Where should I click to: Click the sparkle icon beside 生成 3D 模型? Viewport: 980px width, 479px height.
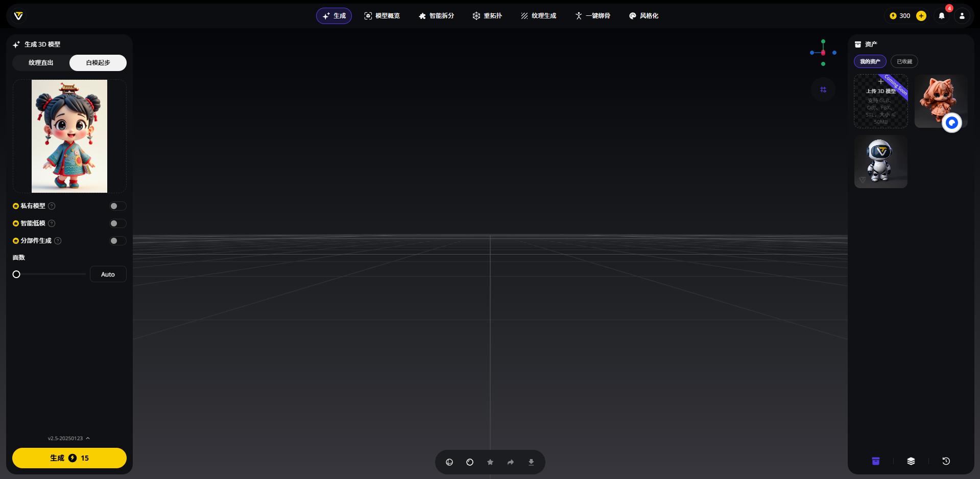(x=16, y=44)
